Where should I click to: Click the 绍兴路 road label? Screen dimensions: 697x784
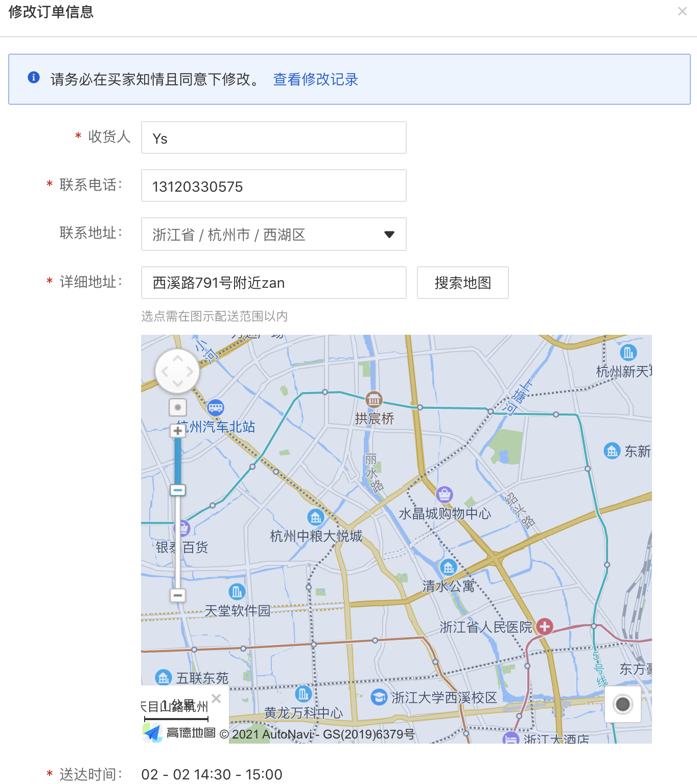520,510
